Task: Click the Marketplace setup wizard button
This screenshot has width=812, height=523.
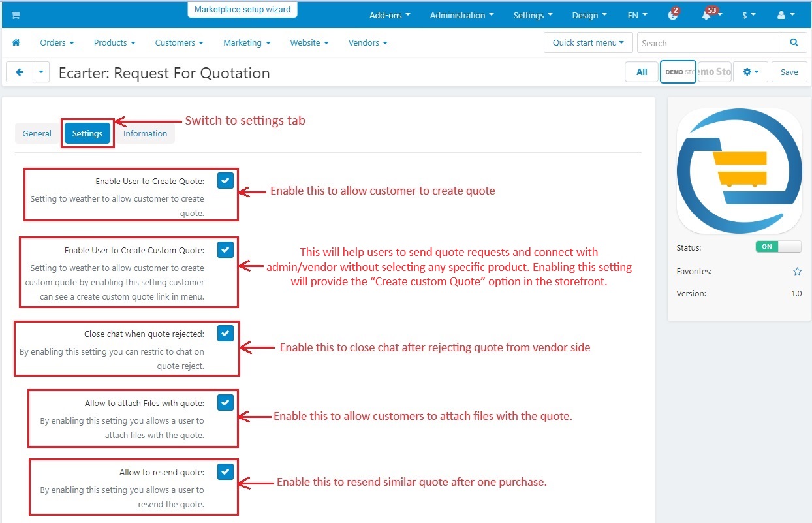Action: pyautogui.click(x=243, y=10)
